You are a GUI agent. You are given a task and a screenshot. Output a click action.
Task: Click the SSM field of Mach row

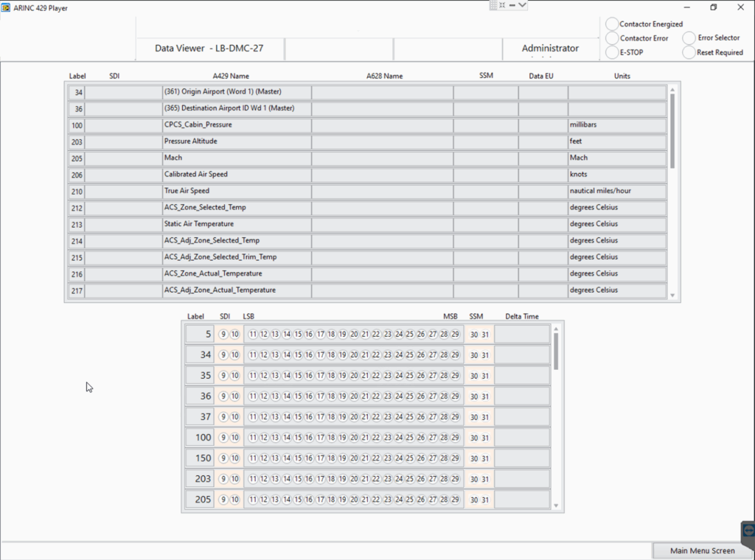coord(486,158)
